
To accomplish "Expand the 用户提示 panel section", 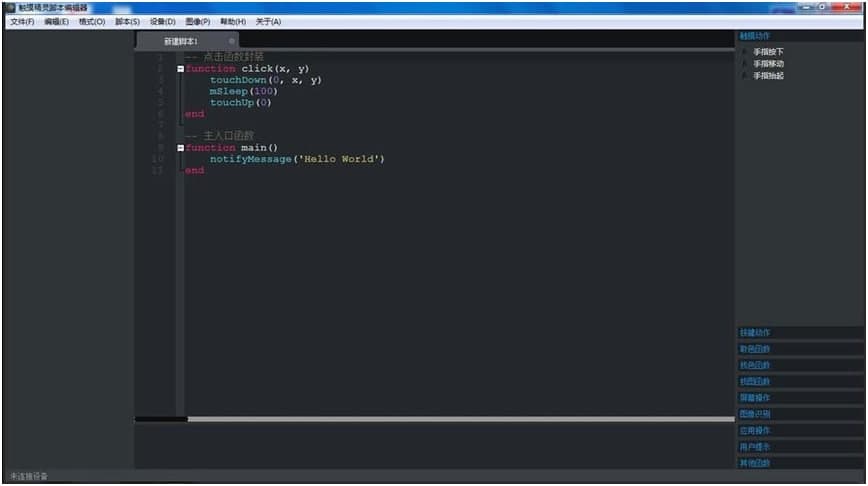I will tap(800, 447).
